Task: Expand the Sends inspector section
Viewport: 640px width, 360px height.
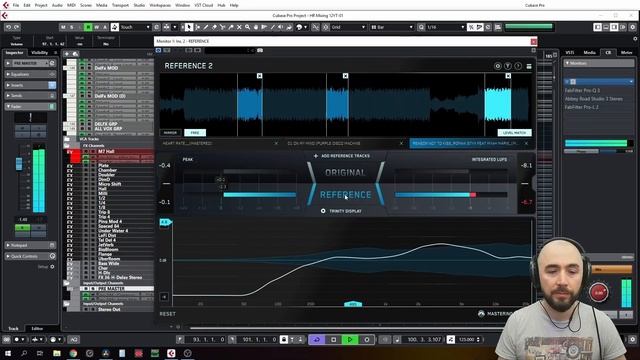Action: tap(30, 96)
